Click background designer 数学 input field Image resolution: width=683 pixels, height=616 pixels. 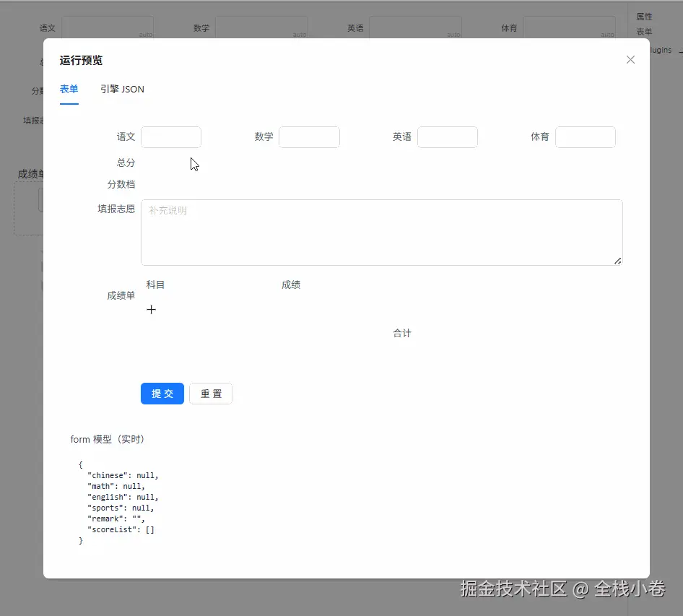click(261, 27)
